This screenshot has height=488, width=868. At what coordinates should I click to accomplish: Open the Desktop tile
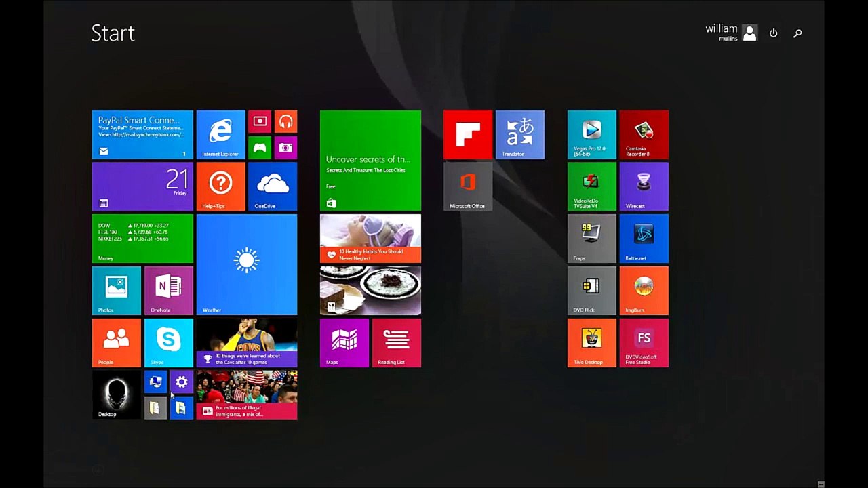click(x=117, y=394)
